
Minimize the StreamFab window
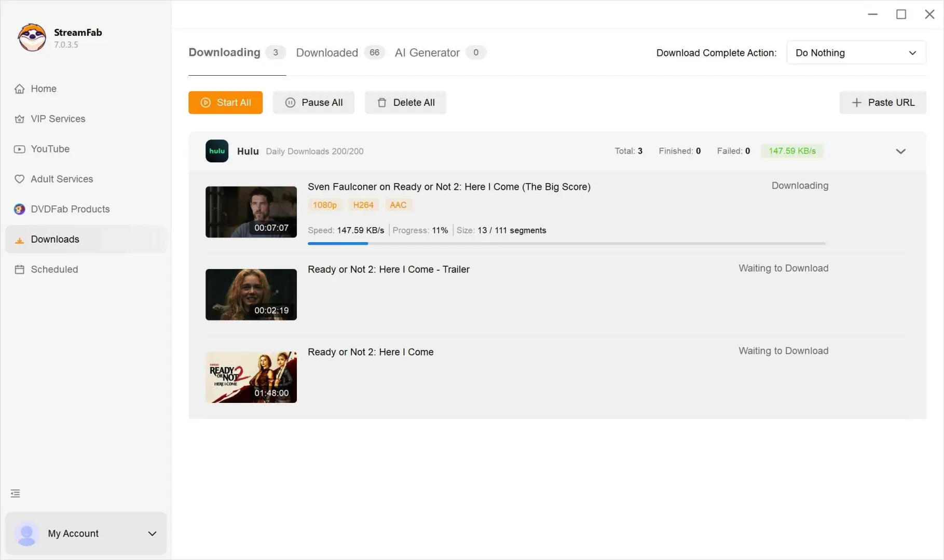[872, 14]
